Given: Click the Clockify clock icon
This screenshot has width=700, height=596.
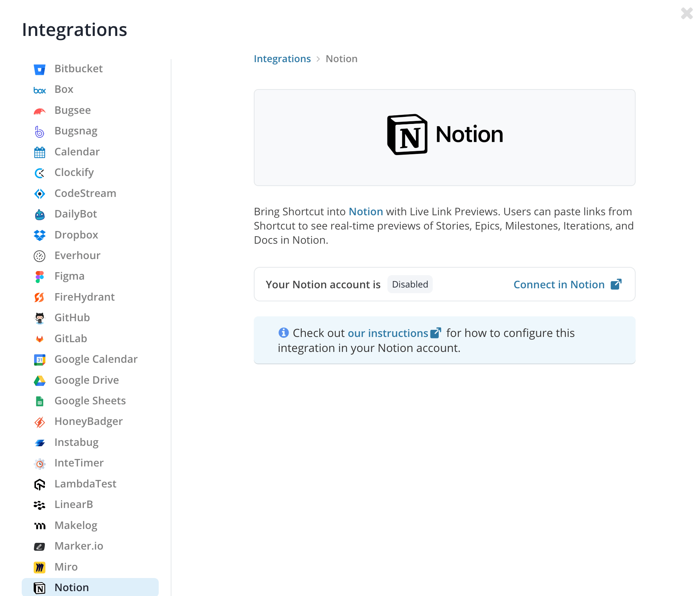Looking at the screenshot, I should [39, 173].
